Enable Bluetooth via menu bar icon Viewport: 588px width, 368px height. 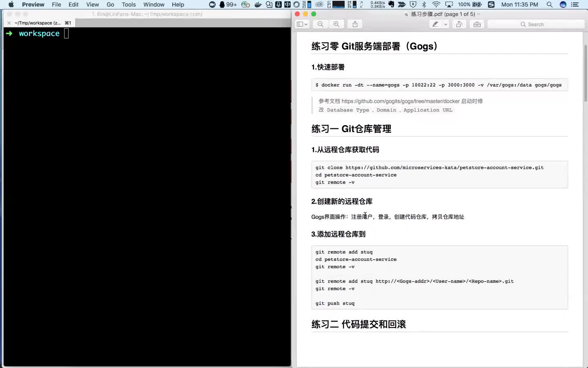(x=424, y=4)
